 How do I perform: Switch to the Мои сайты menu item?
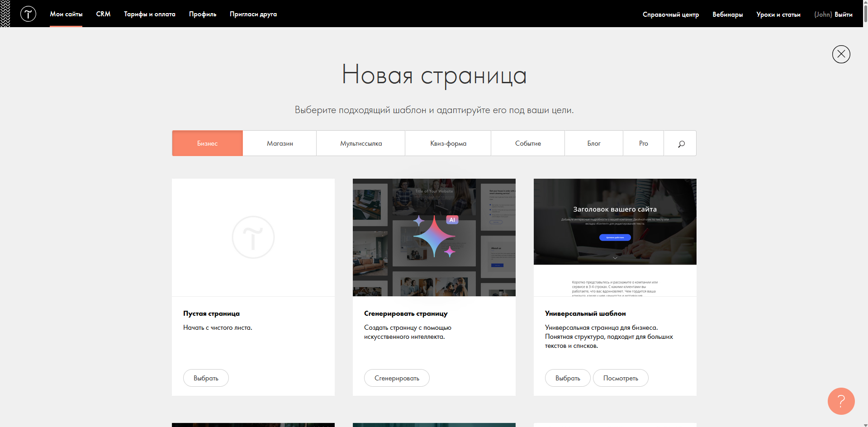66,14
